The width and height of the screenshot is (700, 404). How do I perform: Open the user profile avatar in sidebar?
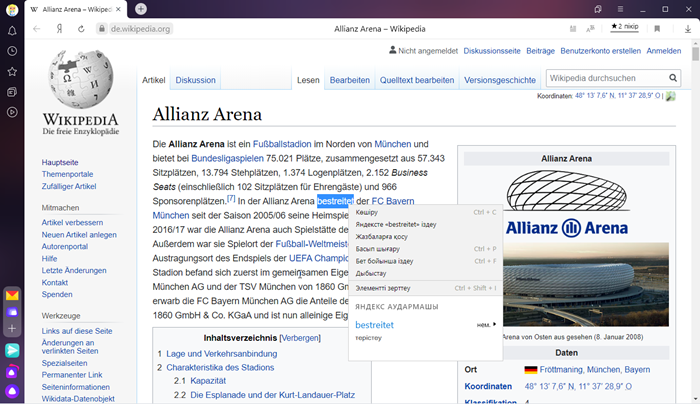coord(12,10)
